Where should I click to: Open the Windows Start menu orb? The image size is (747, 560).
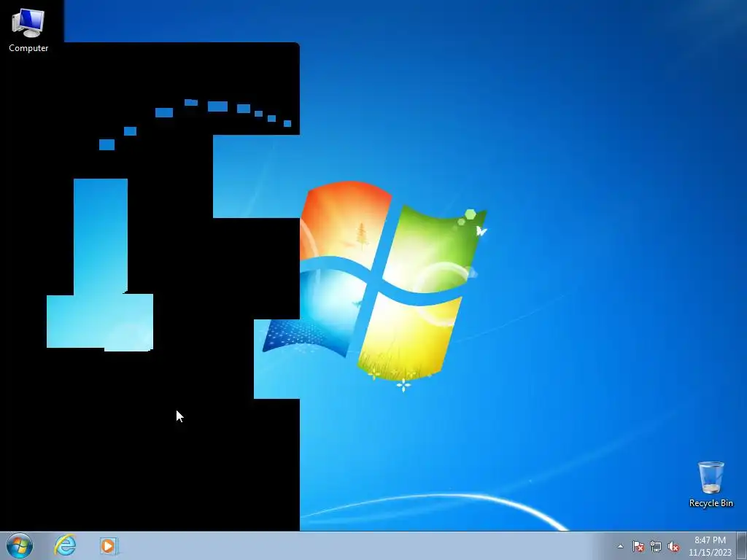20,545
